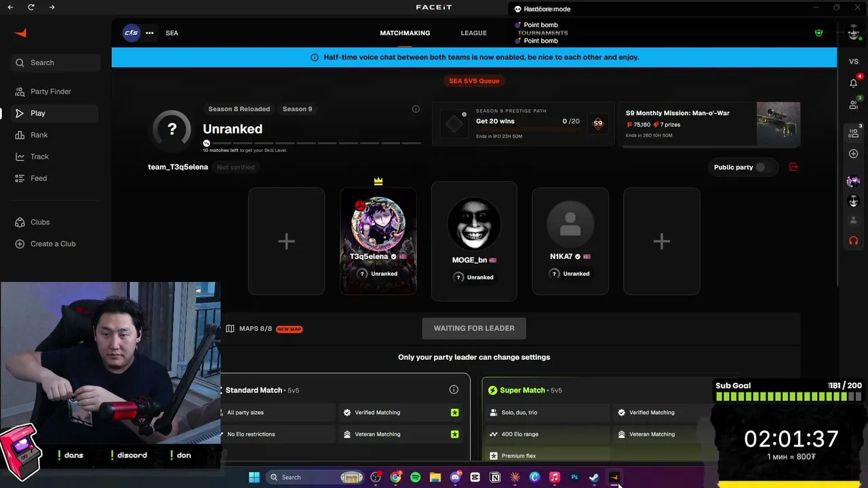Click the Windows Start button
868x488 pixels.
coord(254,477)
